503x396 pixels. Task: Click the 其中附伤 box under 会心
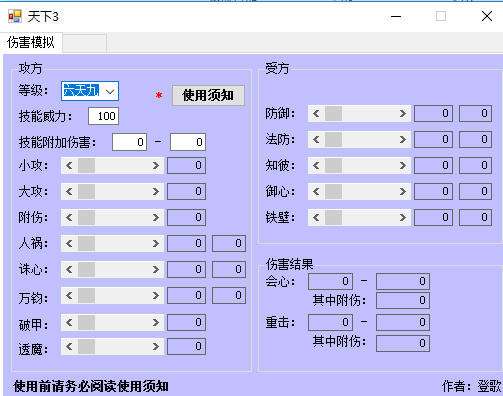pyautogui.click(x=403, y=301)
